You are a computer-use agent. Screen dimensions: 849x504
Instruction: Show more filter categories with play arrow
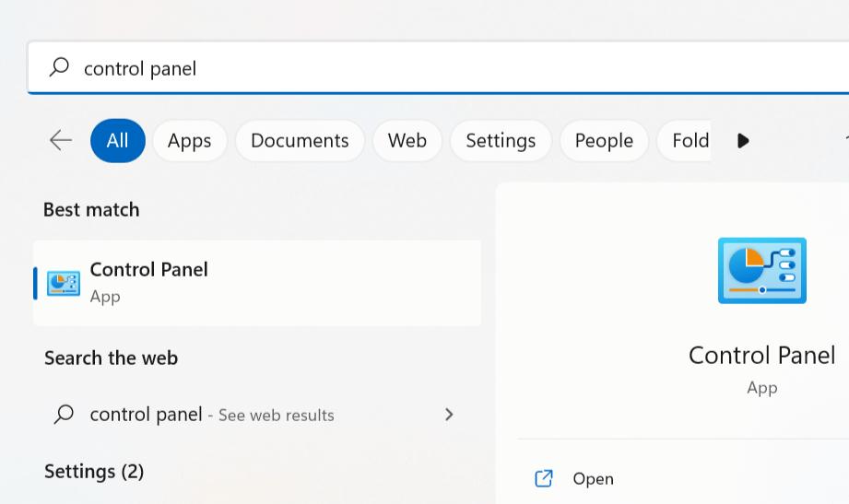point(743,141)
